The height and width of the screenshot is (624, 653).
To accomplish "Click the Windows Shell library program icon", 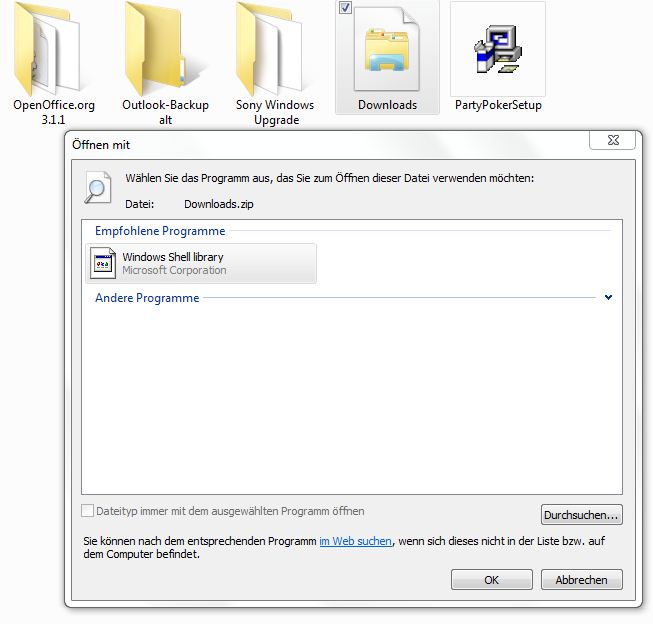I will point(102,263).
